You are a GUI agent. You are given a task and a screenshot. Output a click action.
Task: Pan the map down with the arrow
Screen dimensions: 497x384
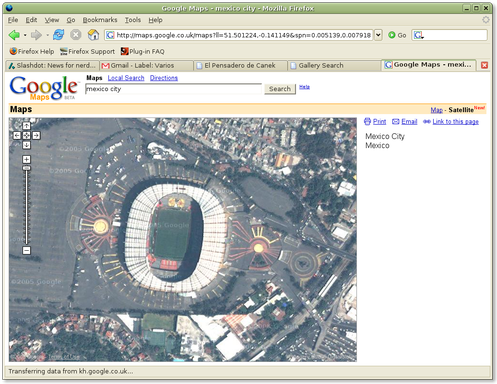coord(26,145)
